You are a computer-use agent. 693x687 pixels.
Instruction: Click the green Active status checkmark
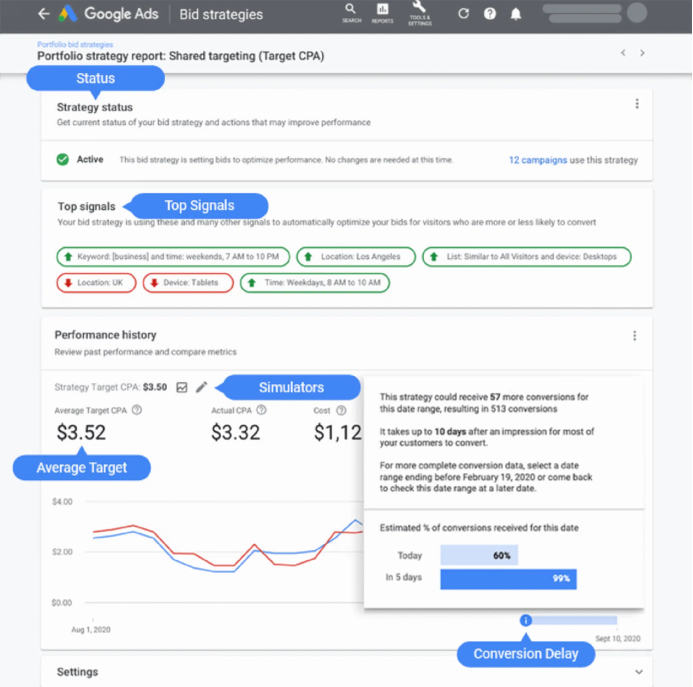pyautogui.click(x=63, y=160)
